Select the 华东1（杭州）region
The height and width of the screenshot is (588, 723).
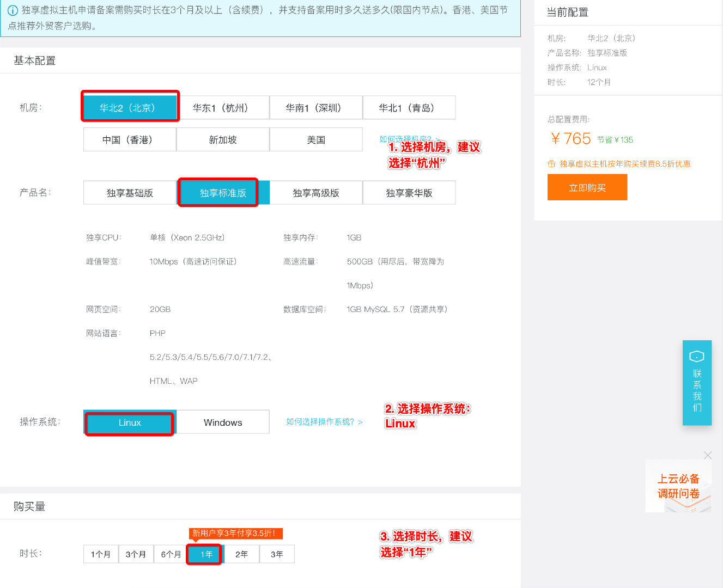[x=223, y=107]
